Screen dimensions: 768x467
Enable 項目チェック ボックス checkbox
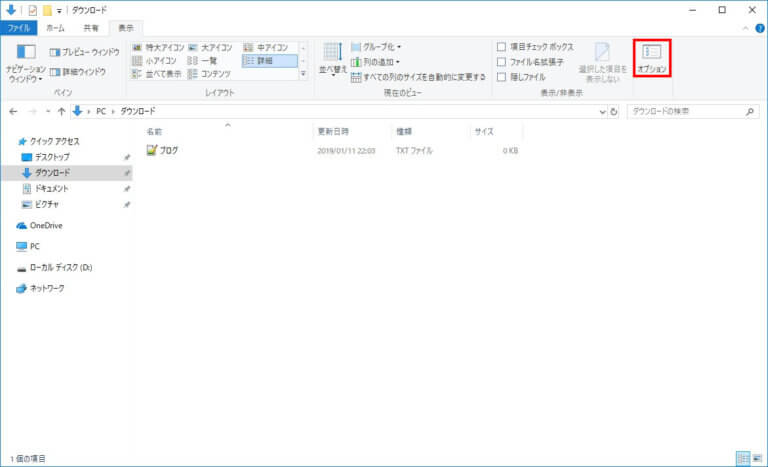[x=501, y=47]
